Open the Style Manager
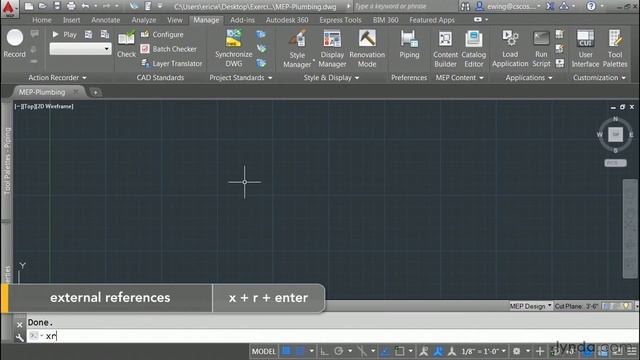Screen dimensions: 640x360 [297, 48]
